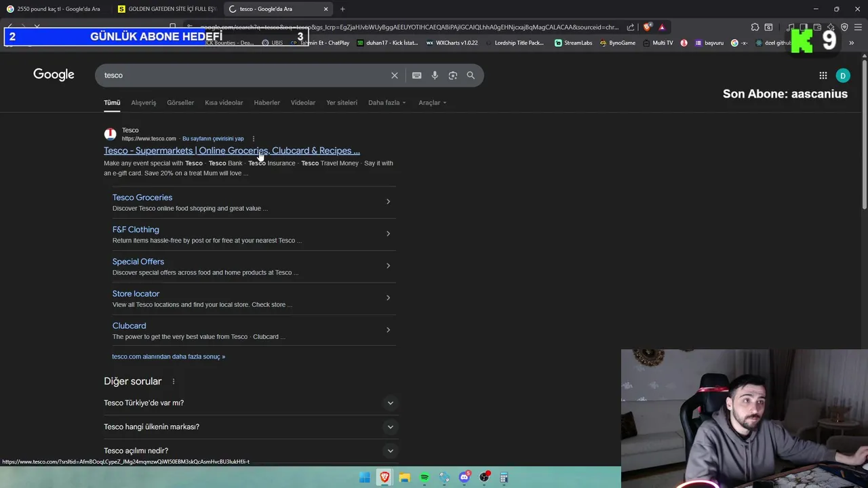Open the WXCharts v1.0.22 bookmark
The width and height of the screenshot is (868, 488).
(452, 43)
